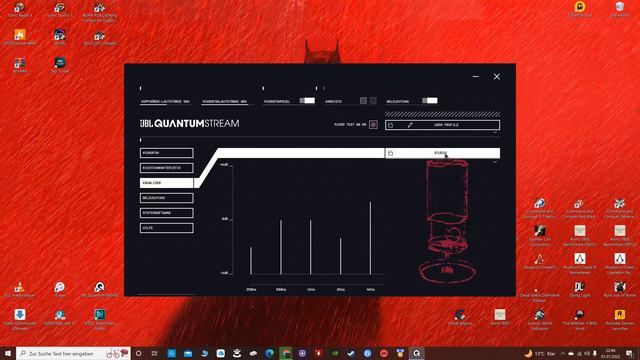Select the first Kardioid pickup pattern icon

(363, 100)
